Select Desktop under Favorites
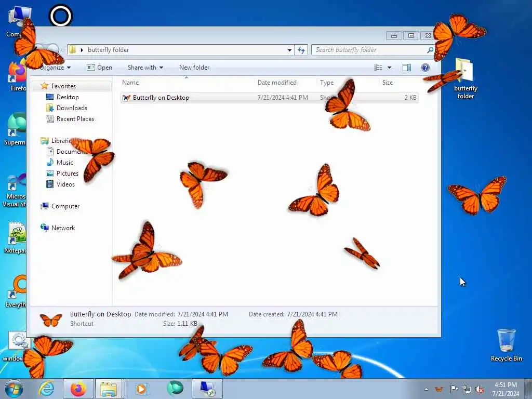 tap(68, 97)
